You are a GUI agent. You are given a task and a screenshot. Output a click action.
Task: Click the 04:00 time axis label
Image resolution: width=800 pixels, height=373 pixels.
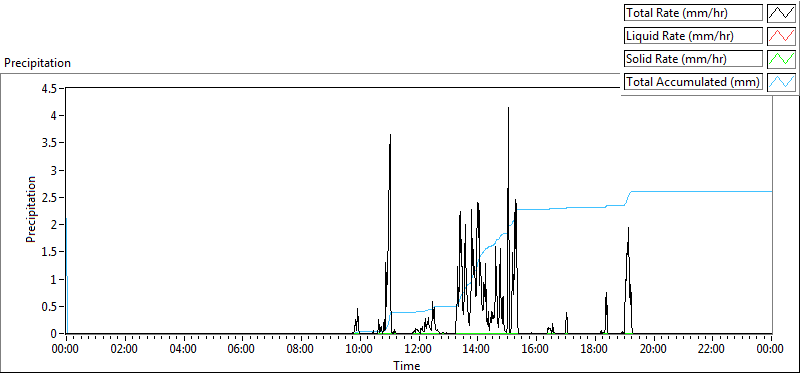(183, 349)
